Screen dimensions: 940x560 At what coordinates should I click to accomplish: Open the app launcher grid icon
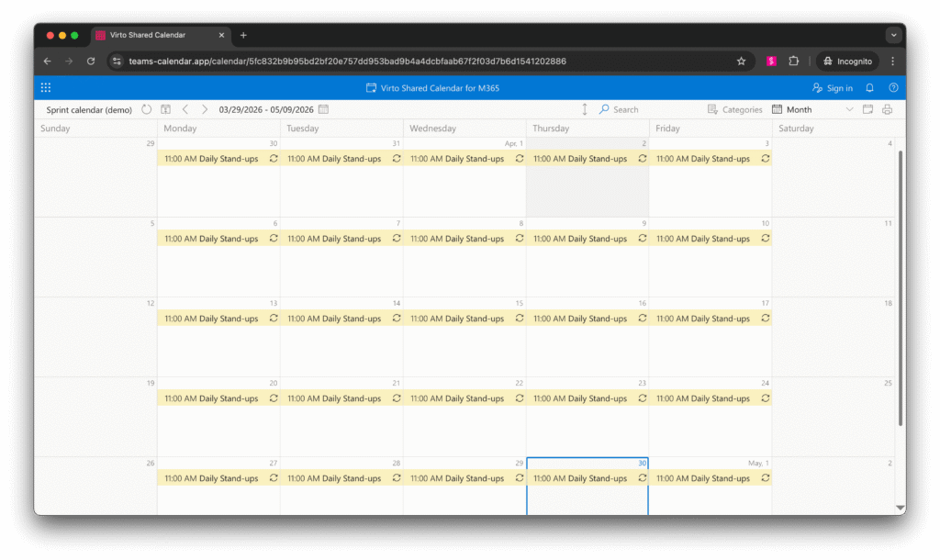point(46,87)
